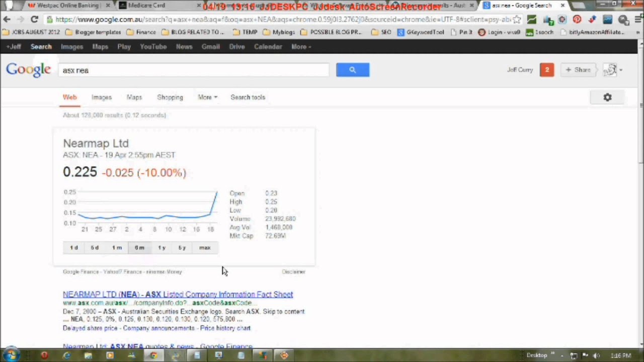
Task: Open the Finance bookmark folder
Action: tap(141, 32)
